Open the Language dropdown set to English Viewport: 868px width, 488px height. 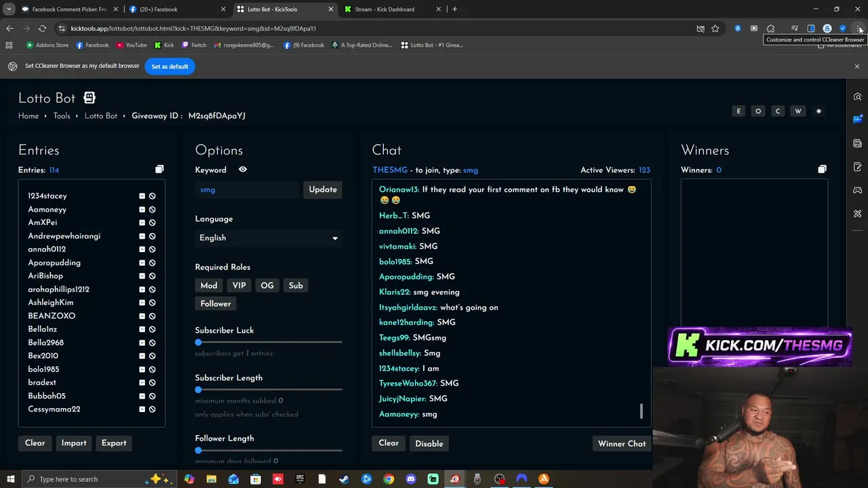coord(269,238)
